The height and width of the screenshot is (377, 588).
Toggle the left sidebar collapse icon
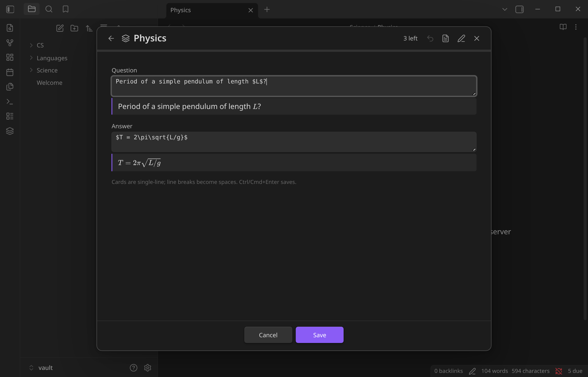(x=10, y=9)
